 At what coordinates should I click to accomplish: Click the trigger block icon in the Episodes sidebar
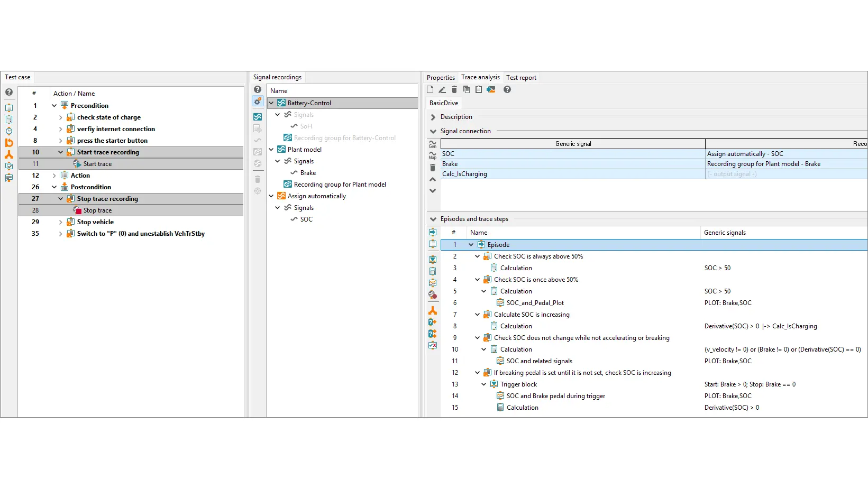(433, 260)
